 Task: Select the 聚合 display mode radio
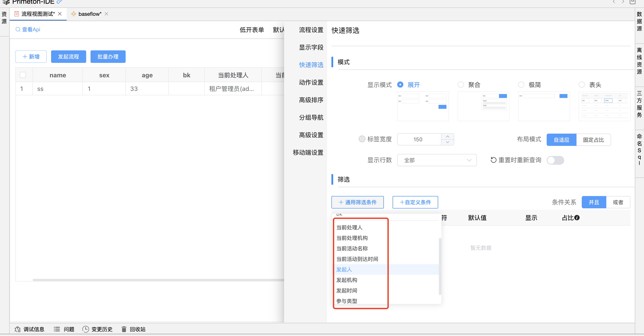tap(461, 85)
